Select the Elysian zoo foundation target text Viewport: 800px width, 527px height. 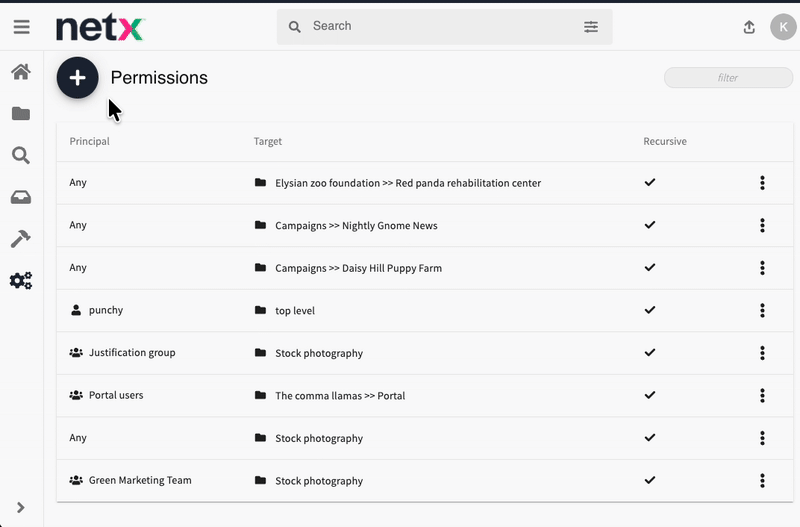click(408, 183)
